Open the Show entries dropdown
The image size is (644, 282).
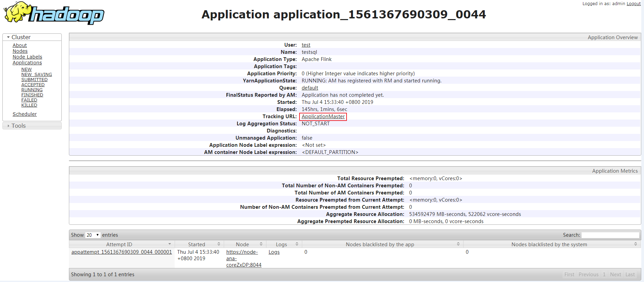92,235
